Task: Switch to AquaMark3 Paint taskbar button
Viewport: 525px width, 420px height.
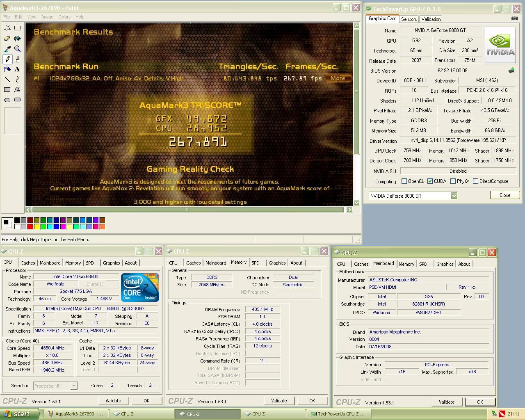Action: 76,414
